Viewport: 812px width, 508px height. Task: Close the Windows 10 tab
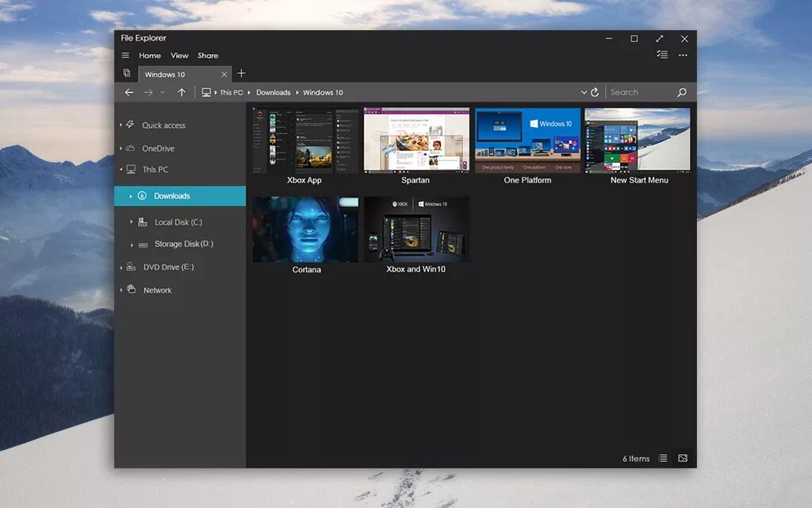pyautogui.click(x=224, y=74)
